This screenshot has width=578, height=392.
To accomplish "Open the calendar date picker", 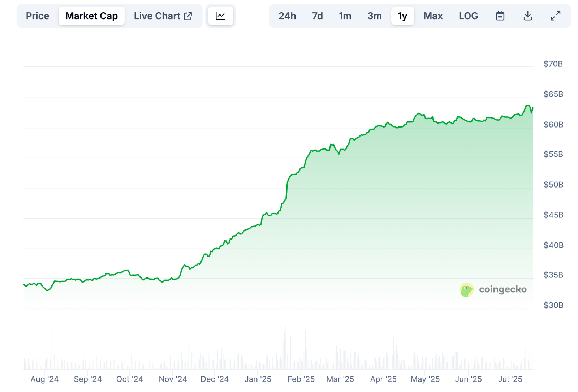I will pos(500,16).
